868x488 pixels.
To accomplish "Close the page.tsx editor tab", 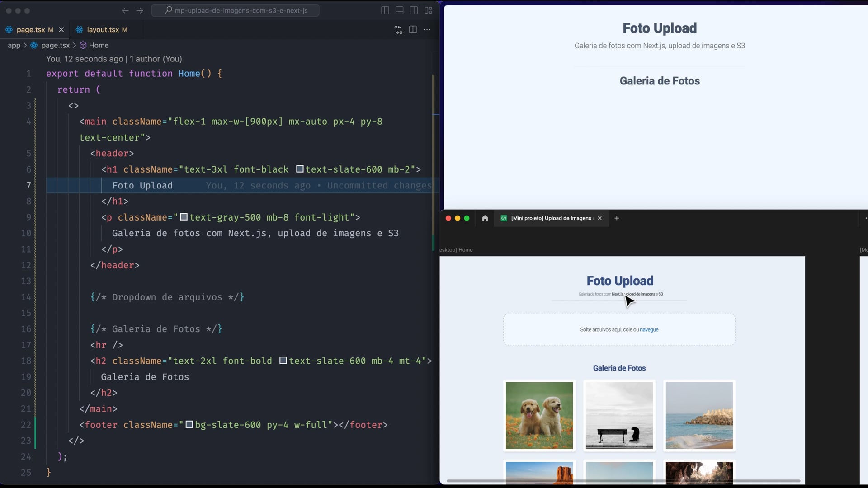I will coord(61,30).
